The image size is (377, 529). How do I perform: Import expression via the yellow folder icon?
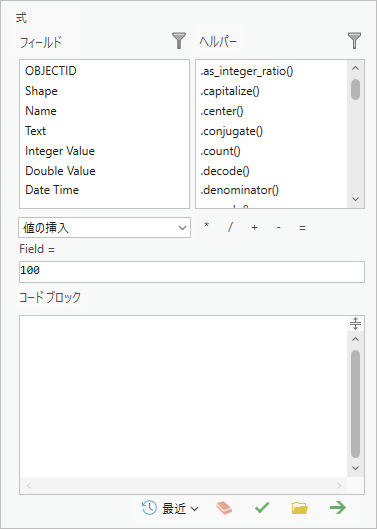pyautogui.click(x=300, y=508)
